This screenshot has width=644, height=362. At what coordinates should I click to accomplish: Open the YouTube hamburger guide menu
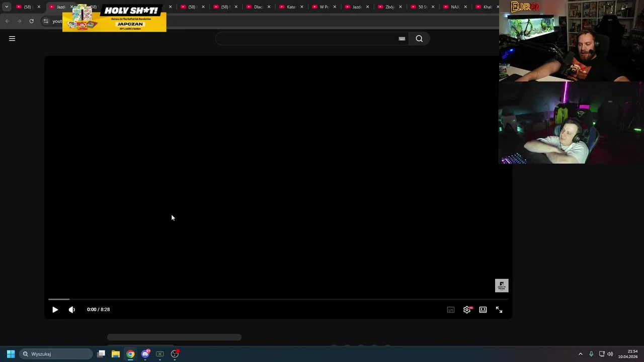pyautogui.click(x=12, y=39)
